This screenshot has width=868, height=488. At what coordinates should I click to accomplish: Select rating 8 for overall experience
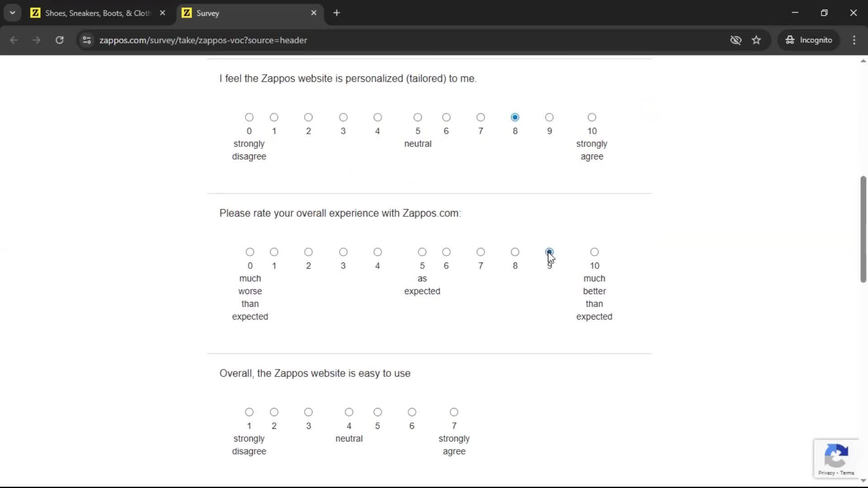click(515, 252)
